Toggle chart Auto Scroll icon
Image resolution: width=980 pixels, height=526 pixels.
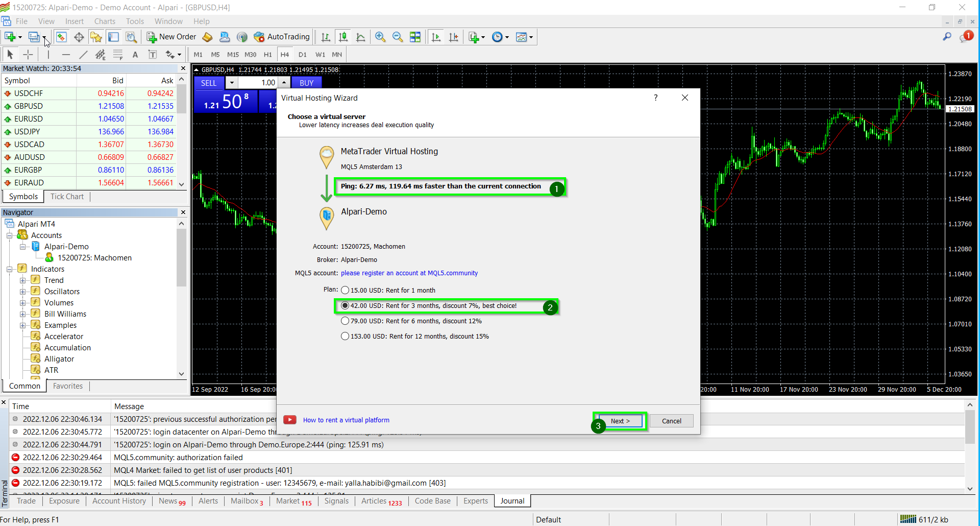[x=436, y=37]
